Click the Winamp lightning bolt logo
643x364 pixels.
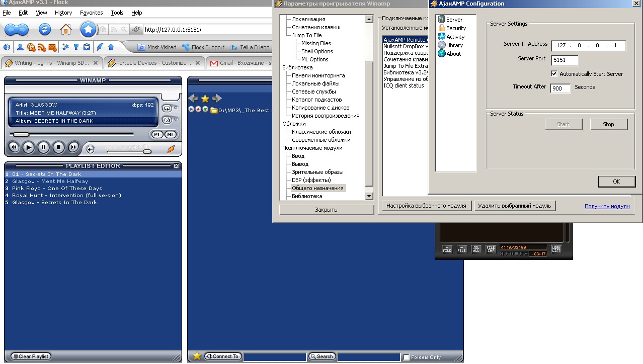tap(171, 149)
